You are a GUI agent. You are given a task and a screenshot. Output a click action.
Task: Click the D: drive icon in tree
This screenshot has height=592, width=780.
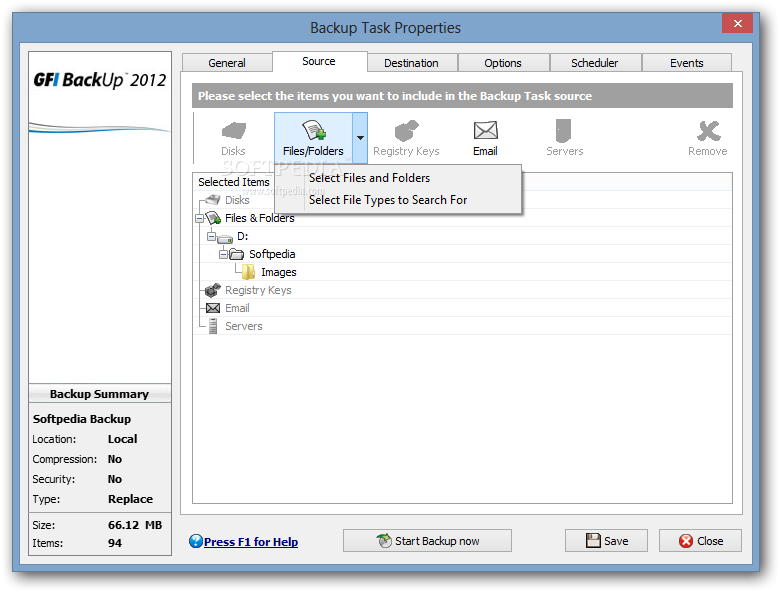click(x=225, y=238)
